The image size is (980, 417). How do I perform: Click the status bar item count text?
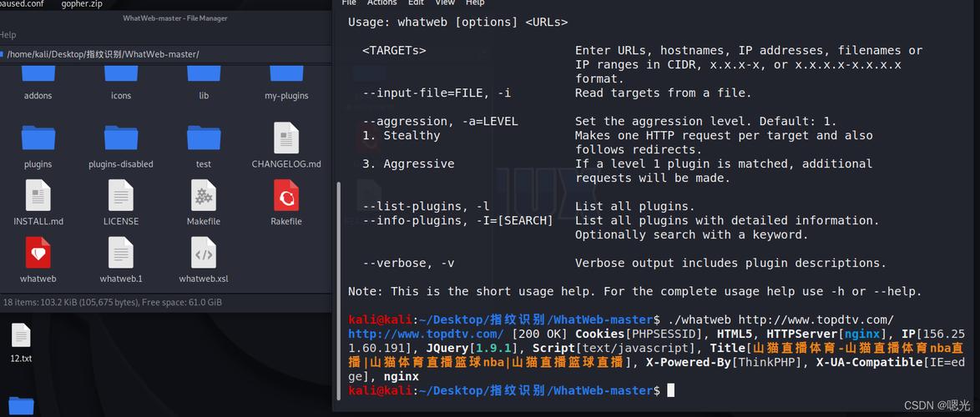(113, 302)
